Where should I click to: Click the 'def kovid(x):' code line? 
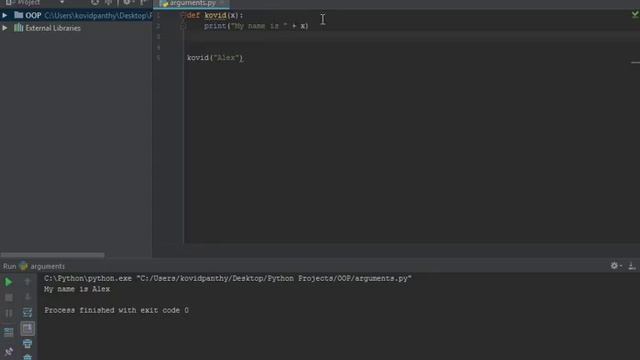point(215,15)
